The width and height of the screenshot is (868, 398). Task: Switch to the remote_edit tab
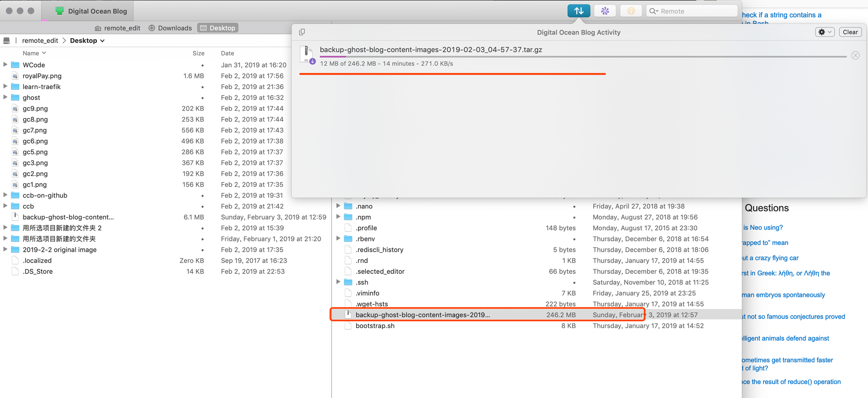coord(117,28)
